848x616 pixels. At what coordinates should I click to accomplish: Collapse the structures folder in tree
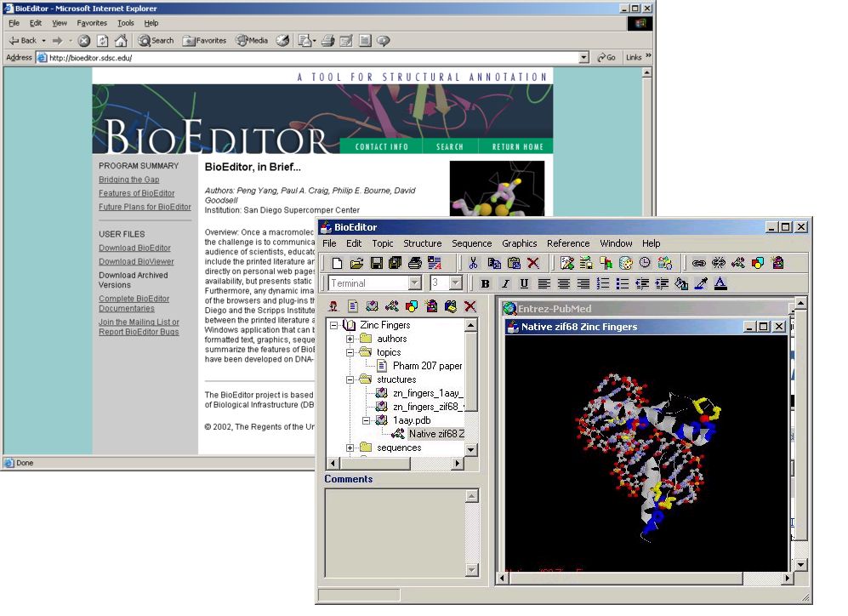click(x=350, y=379)
